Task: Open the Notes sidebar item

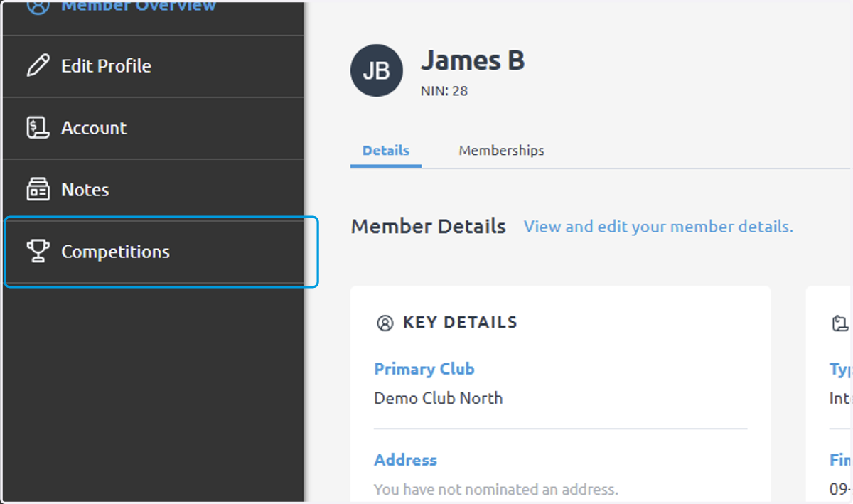Action: [153, 190]
